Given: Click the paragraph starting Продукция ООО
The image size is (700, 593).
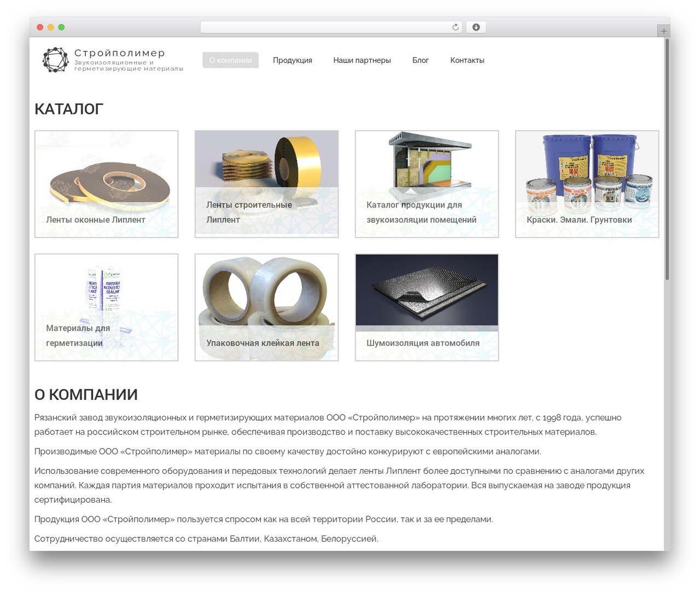Looking at the screenshot, I should 264,519.
